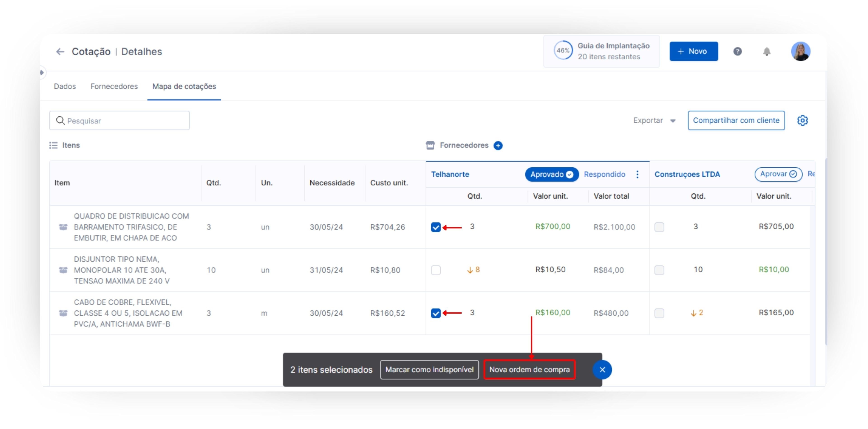The height and width of the screenshot is (429, 868).
Task: Dismiss selection bar with blue X
Action: [602, 370]
